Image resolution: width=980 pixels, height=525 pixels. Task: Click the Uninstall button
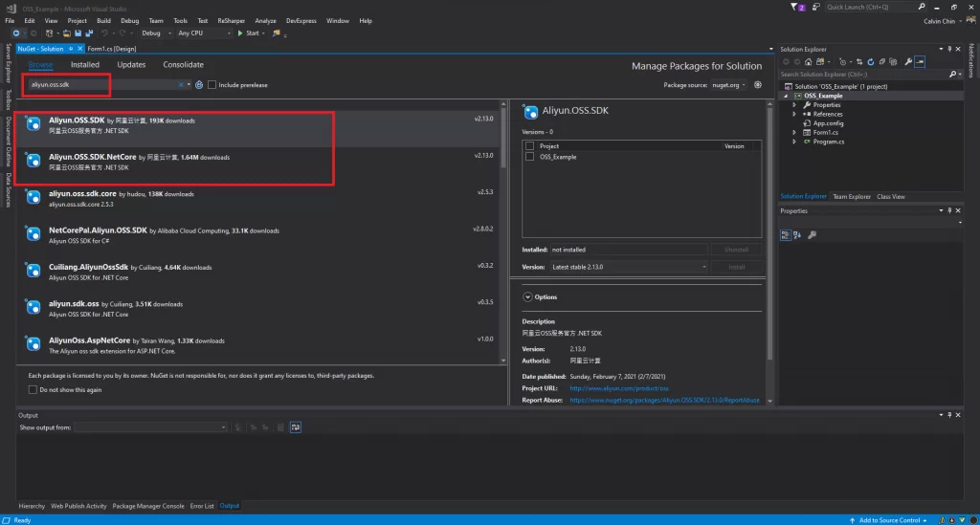click(736, 250)
